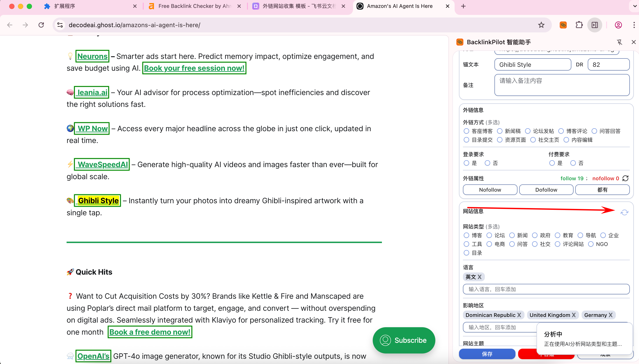Click the 锚文本 input field
Image resolution: width=639 pixels, height=364 pixels.
(533, 65)
